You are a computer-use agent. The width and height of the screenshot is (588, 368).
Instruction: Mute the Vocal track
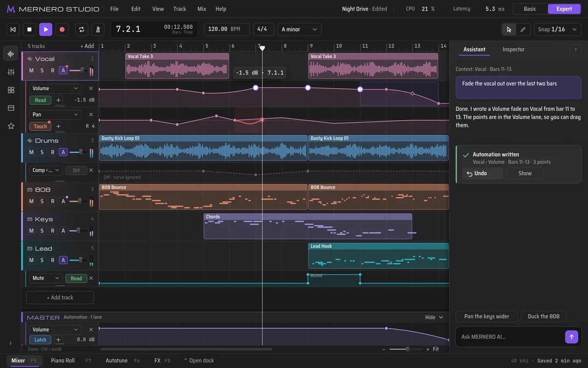(31, 71)
